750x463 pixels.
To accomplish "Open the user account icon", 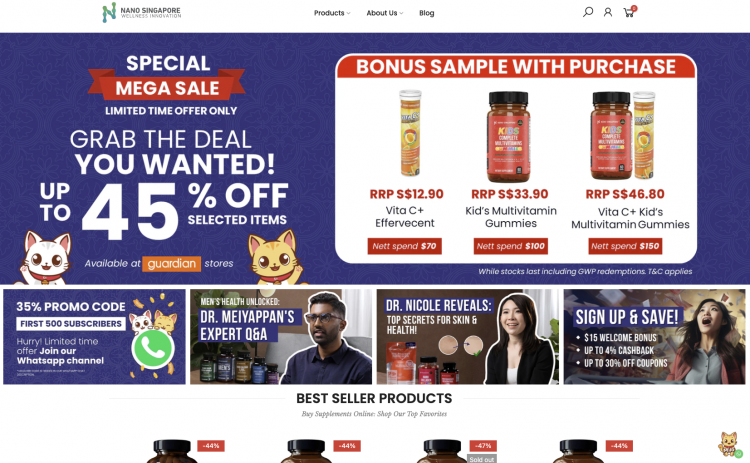I will point(608,12).
